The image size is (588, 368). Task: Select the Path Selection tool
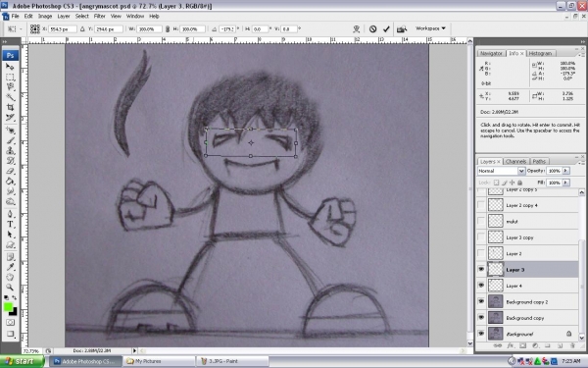pos(10,235)
